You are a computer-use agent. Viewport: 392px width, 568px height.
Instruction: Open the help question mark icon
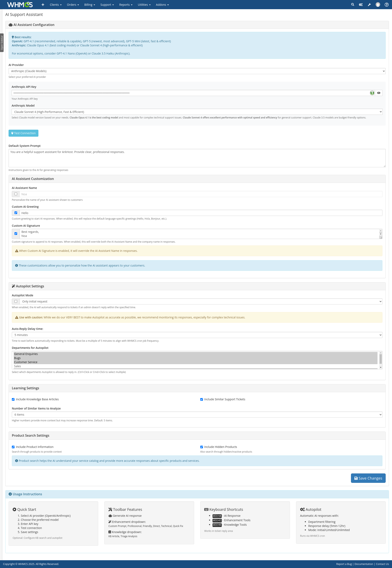(386, 5)
